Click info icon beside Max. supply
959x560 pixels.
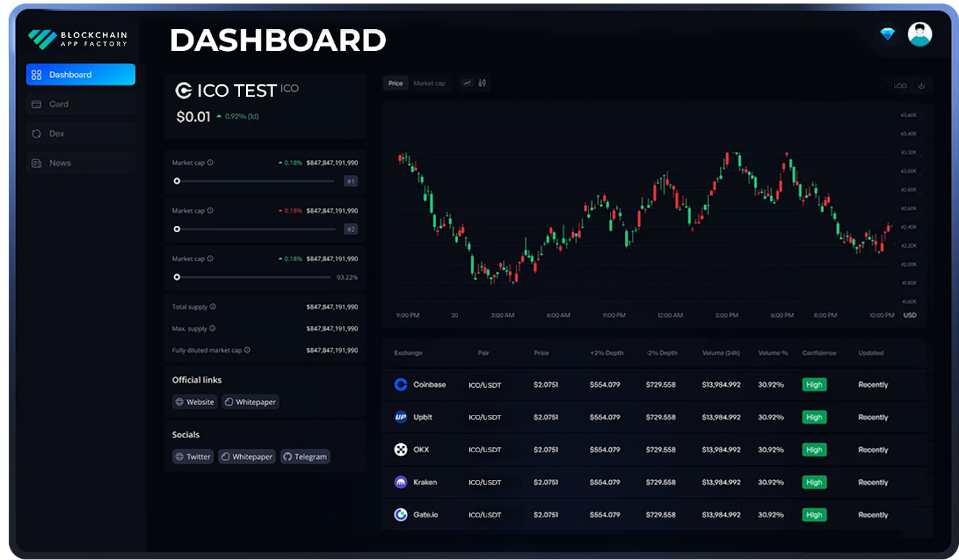tap(212, 328)
